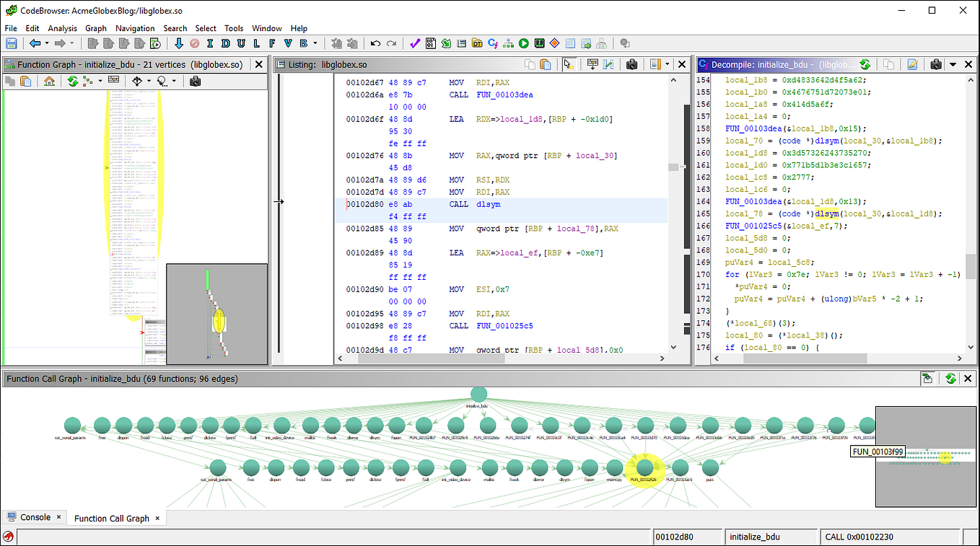Open the back navigation history dropdown
This screenshot has width=980, height=546.
pos(47,44)
